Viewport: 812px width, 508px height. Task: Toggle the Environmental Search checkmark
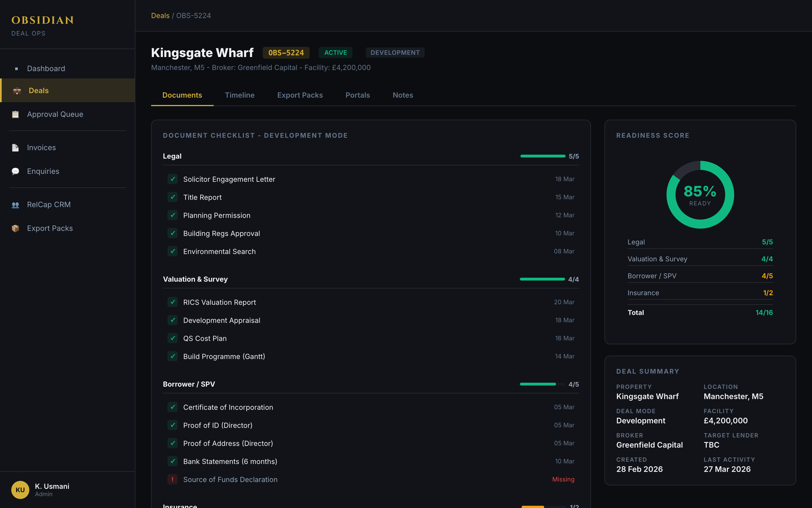[173, 251]
